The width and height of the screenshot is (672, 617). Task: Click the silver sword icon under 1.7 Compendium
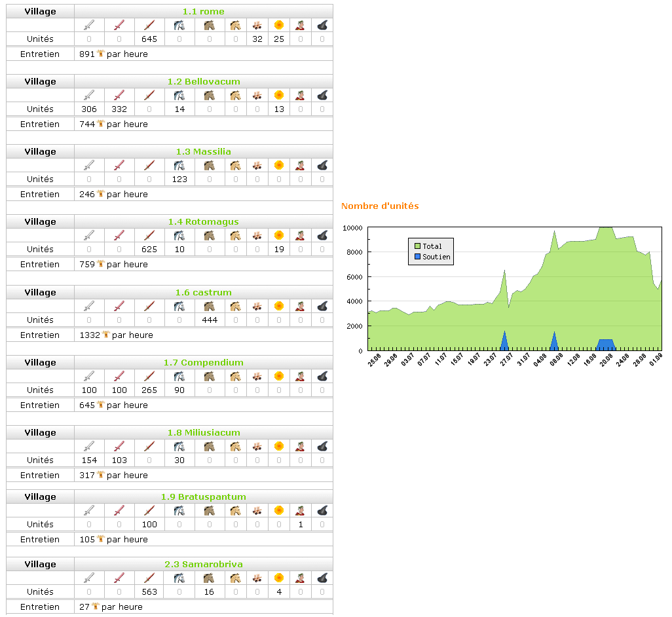click(x=90, y=377)
